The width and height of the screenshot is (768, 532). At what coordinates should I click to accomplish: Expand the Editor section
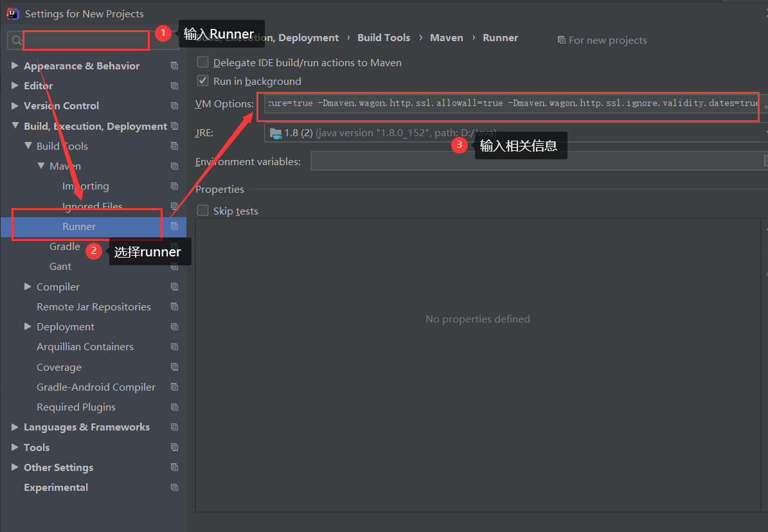(15, 85)
